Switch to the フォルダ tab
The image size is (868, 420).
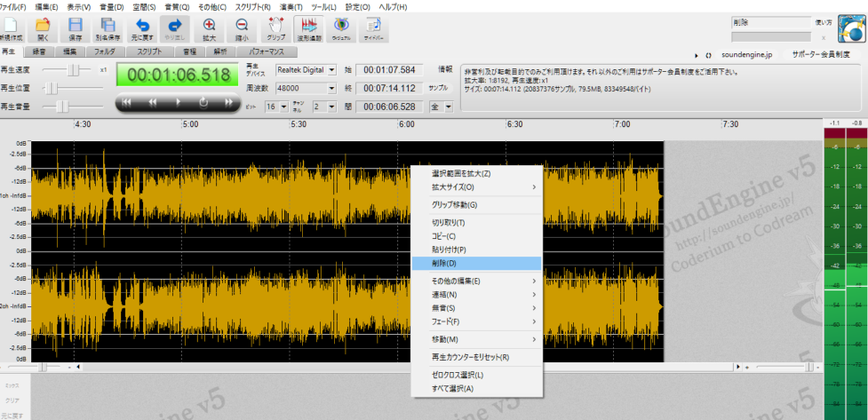pyautogui.click(x=105, y=52)
